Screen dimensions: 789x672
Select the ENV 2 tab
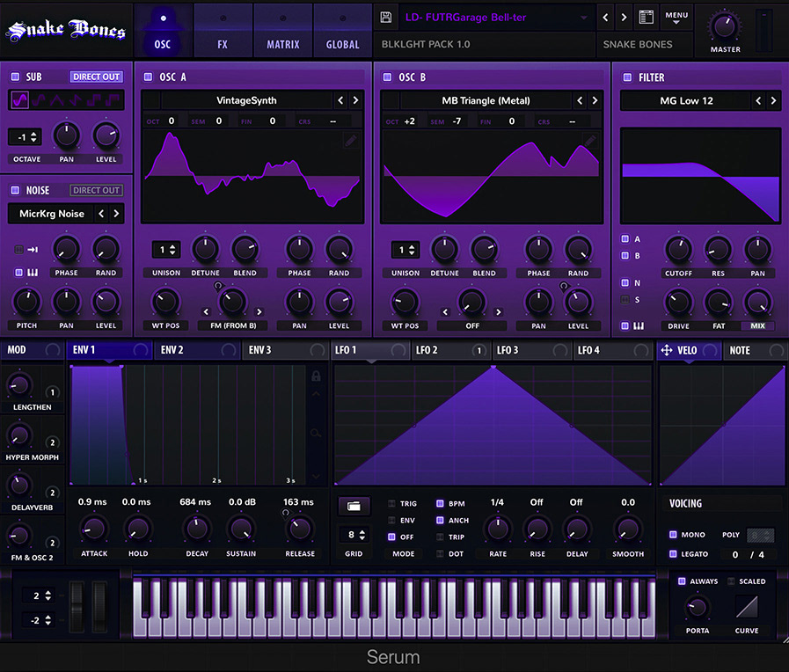196,350
